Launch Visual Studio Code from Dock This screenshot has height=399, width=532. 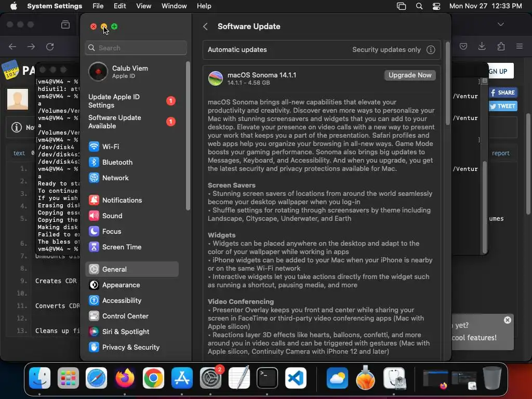296,378
